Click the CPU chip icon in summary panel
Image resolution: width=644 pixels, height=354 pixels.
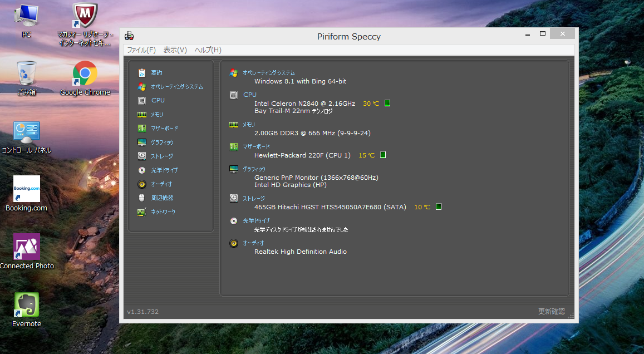click(x=234, y=95)
